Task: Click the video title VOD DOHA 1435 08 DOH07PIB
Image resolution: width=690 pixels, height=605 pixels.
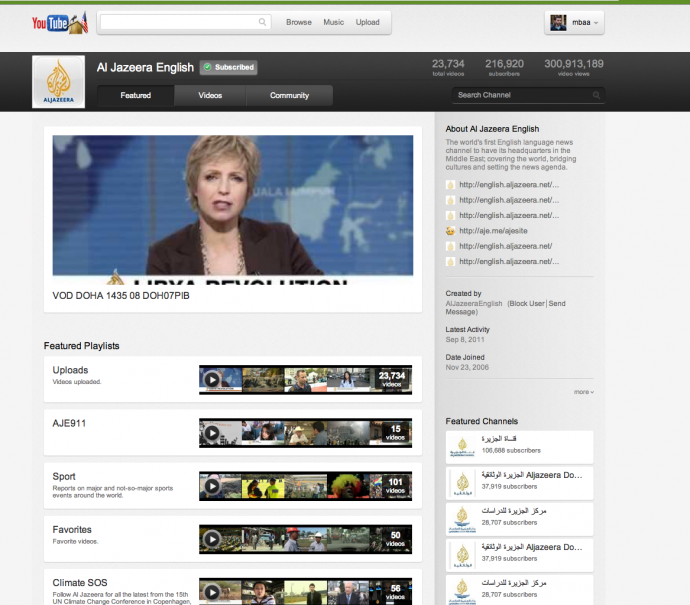Action: [121, 296]
